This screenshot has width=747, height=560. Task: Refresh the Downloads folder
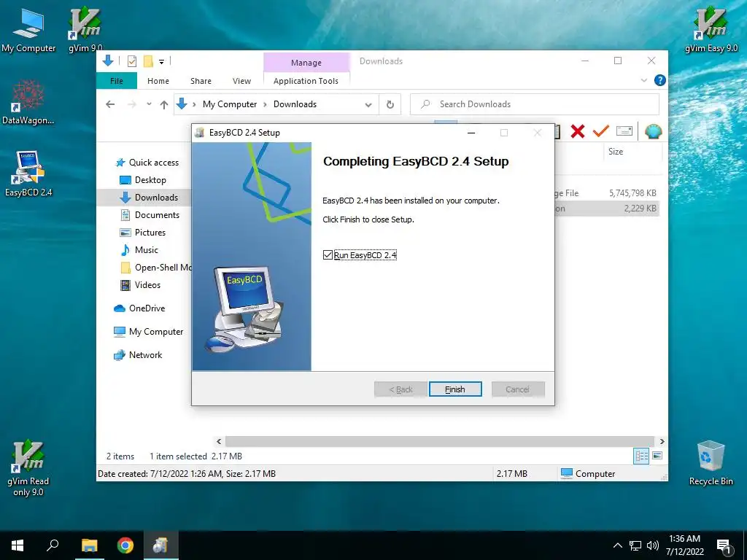click(x=390, y=104)
